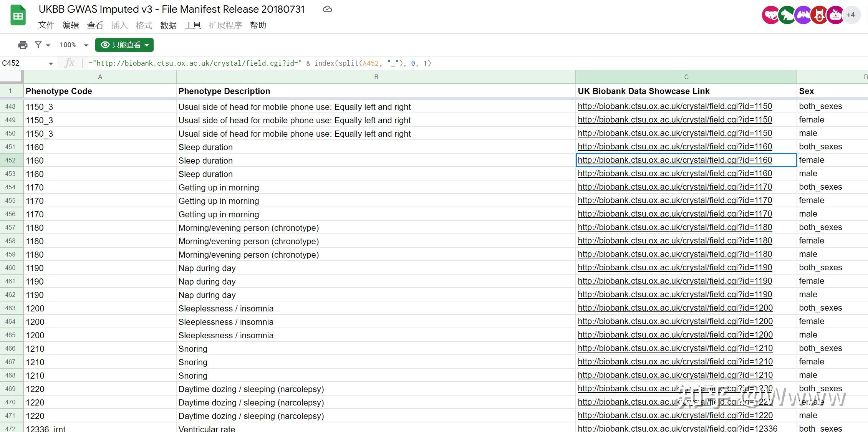Screen dimensions: 868x432
Task: Click the first pink collaborator avatar
Action: 770,15
